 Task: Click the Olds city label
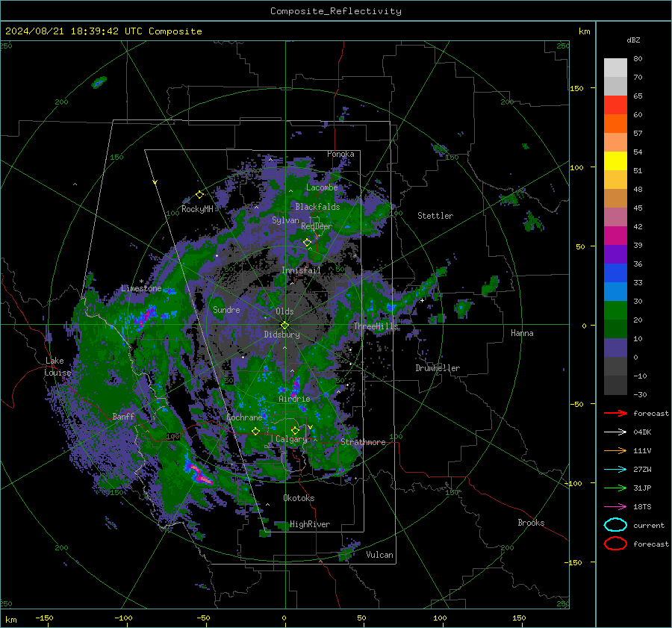pyautogui.click(x=284, y=311)
